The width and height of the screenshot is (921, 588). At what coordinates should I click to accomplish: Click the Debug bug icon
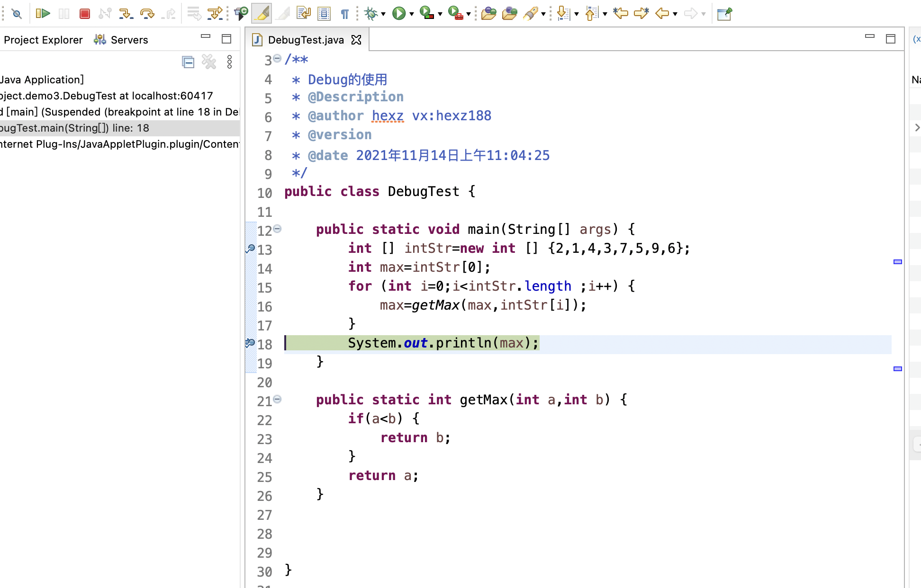(x=371, y=13)
